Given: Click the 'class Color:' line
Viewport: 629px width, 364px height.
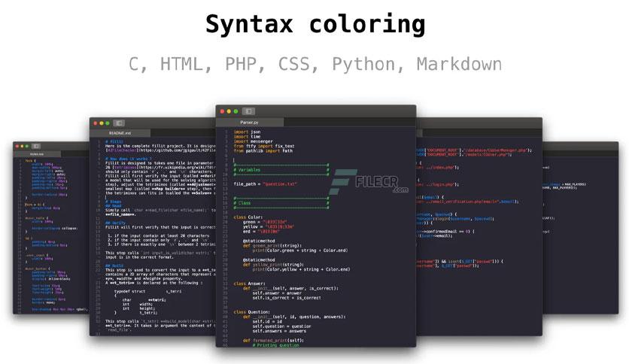Looking at the screenshot, I should [x=248, y=217].
